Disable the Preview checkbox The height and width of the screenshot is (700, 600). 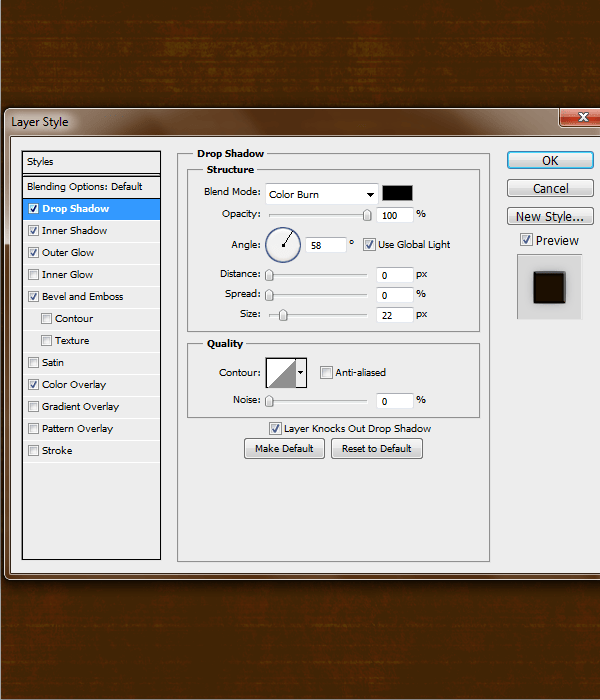(526, 240)
